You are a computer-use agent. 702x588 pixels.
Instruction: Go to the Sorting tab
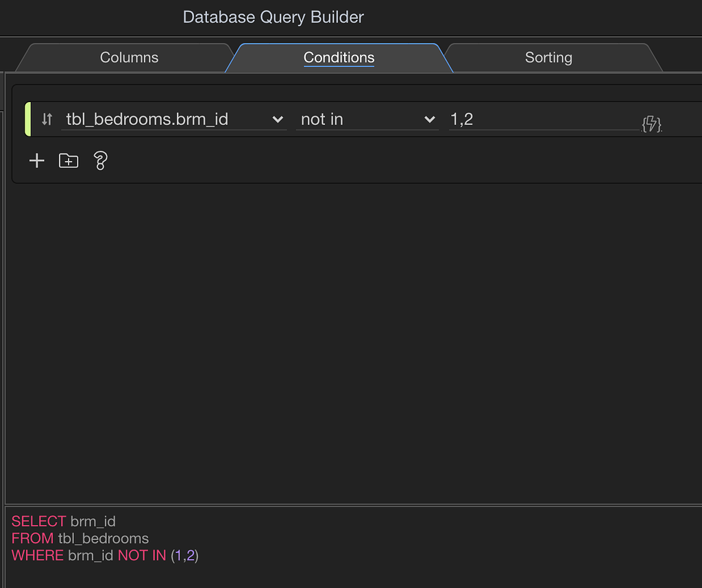click(548, 58)
